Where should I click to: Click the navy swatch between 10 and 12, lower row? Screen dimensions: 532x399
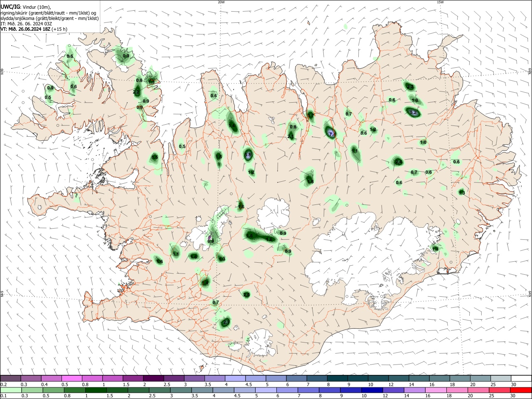[371, 390]
